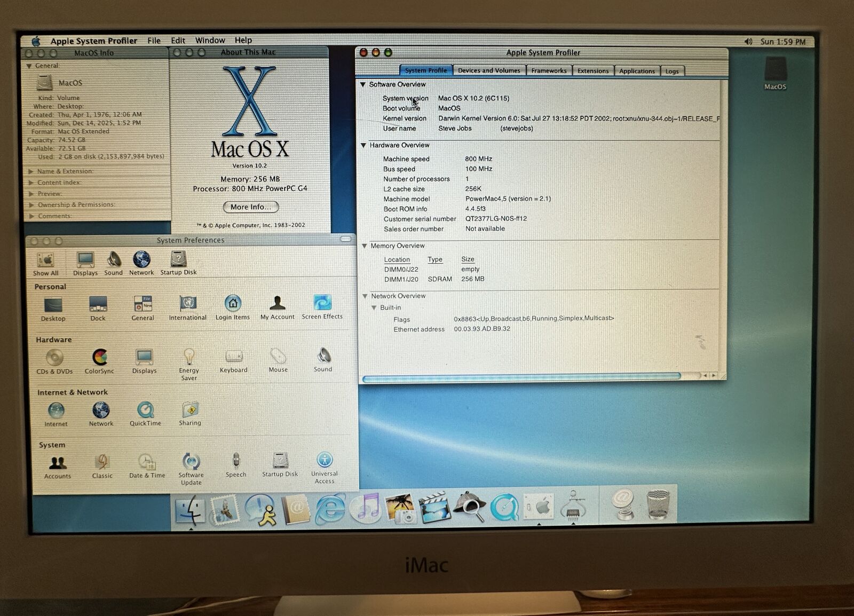
Task: Open the Login Items pane
Action: coord(233,304)
